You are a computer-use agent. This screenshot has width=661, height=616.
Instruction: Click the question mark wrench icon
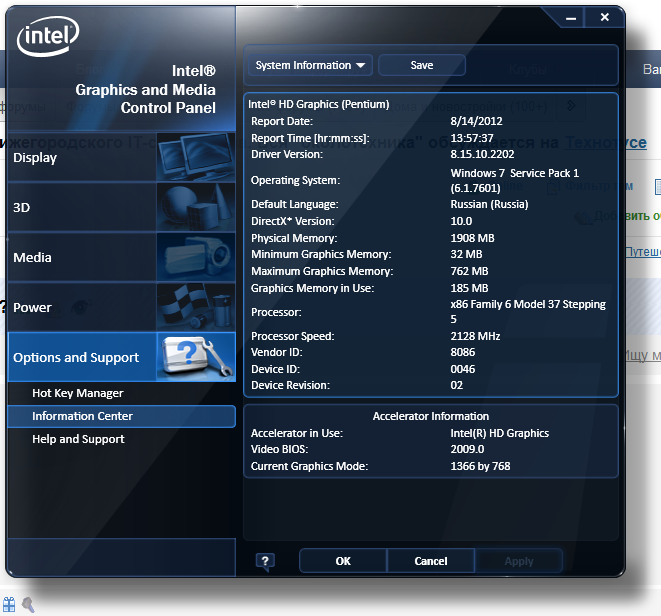[196, 357]
